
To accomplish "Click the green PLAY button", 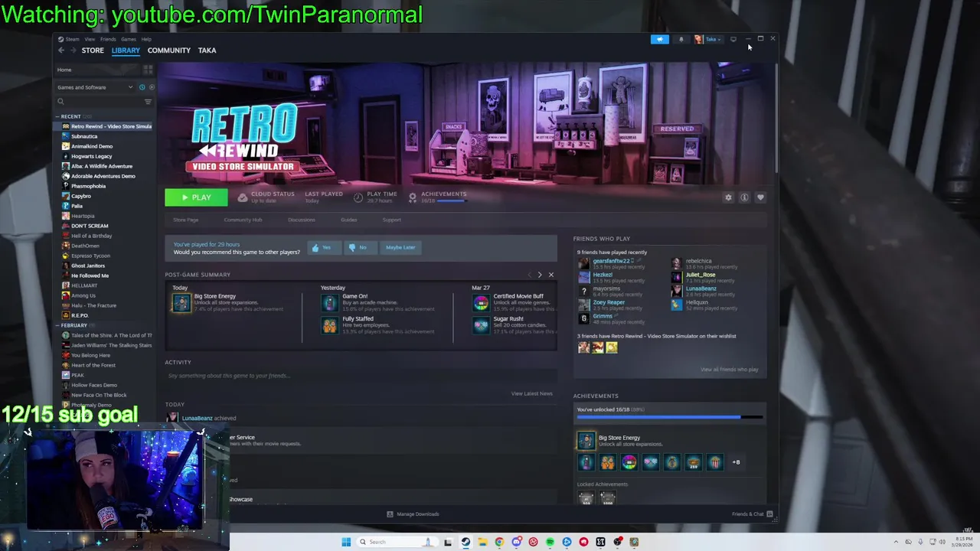I will [196, 197].
